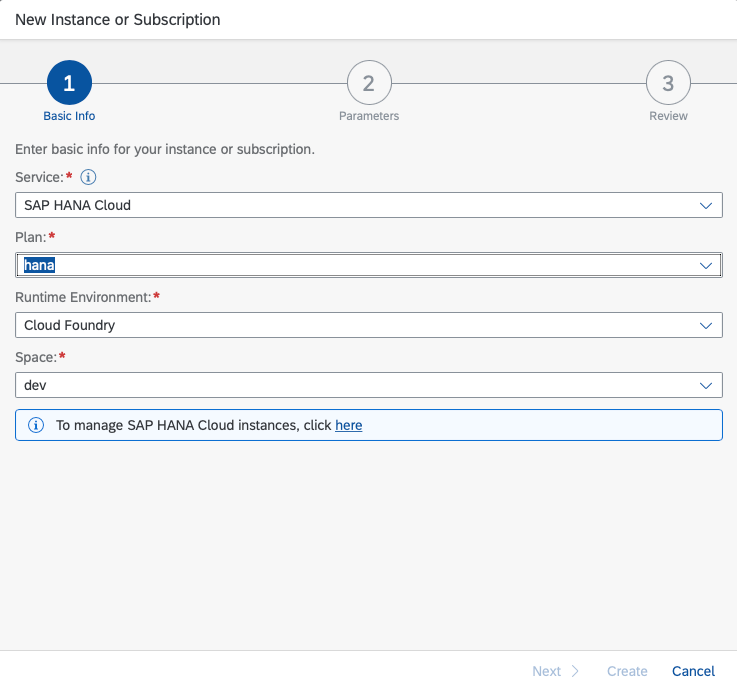737x687 pixels.
Task: Open the Service dropdown arrow
Action: click(x=706, y=205)
